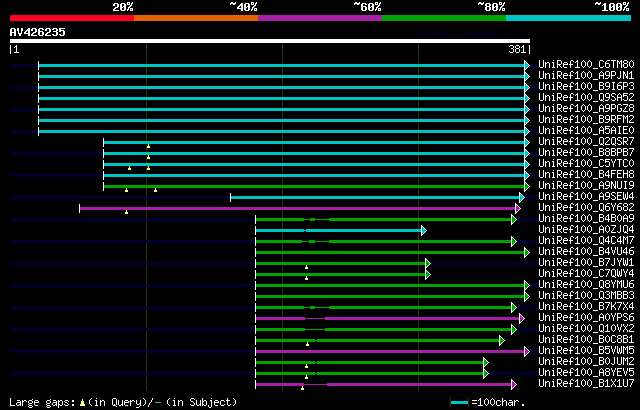
Task: Select label UniRef100_B8BPB7
Action: click(586, 152)
